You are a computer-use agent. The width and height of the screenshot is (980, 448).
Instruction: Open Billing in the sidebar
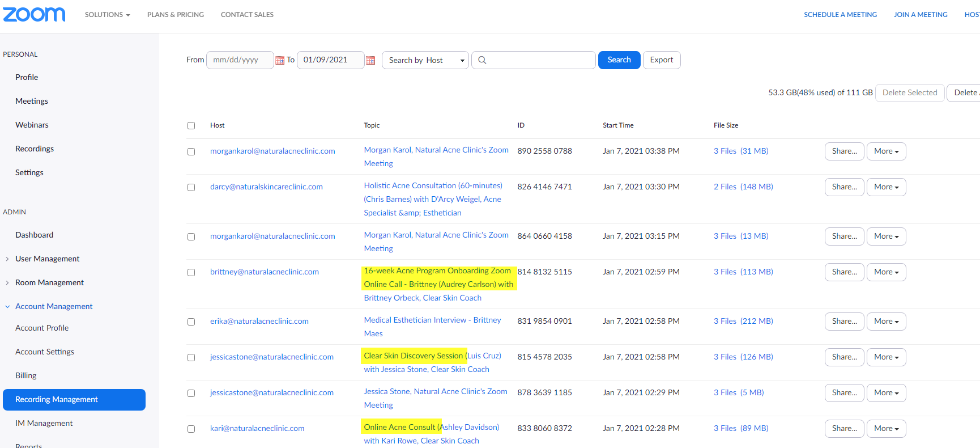click(26, 375)
